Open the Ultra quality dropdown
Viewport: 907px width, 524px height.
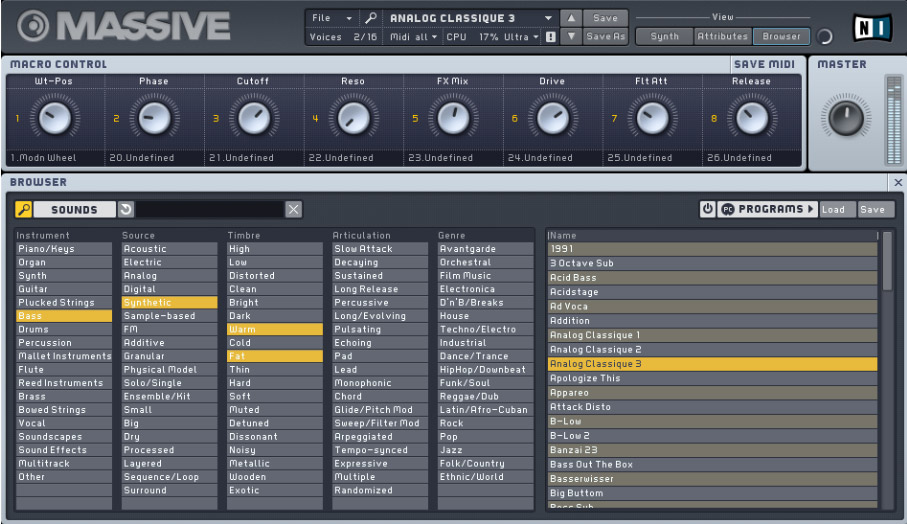(x=521, y=37)
